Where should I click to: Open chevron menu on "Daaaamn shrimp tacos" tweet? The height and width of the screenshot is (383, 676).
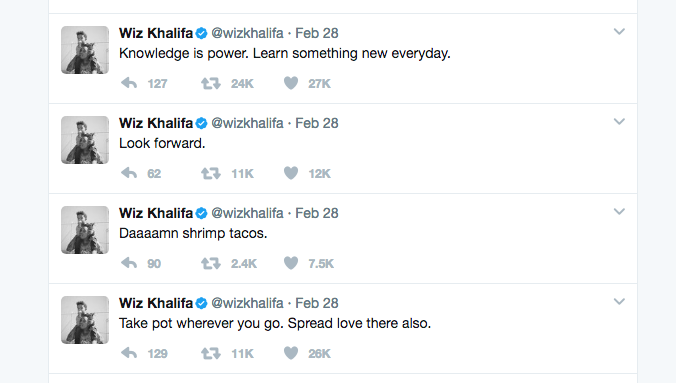pos(619,212)
